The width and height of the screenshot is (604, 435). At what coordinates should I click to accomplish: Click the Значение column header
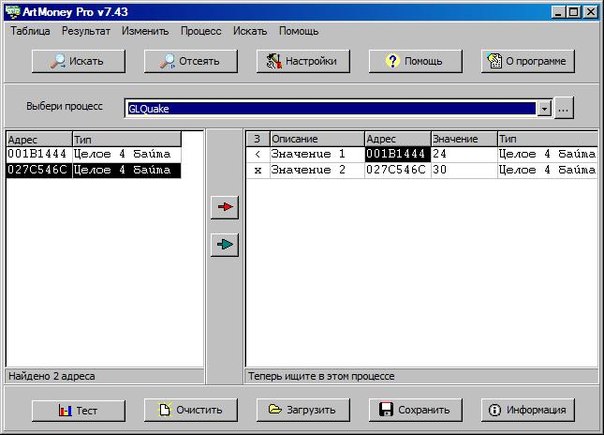tap(464, 139)
